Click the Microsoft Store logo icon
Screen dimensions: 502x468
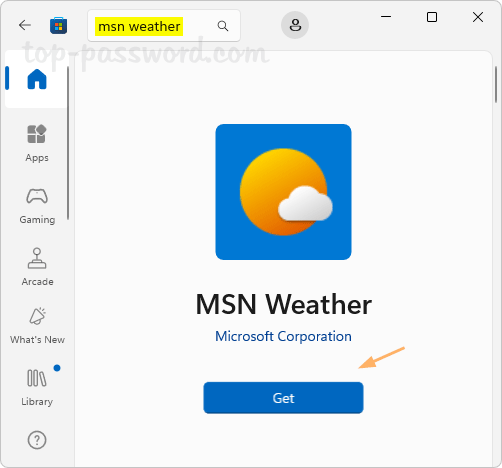[x=58, y=26]
